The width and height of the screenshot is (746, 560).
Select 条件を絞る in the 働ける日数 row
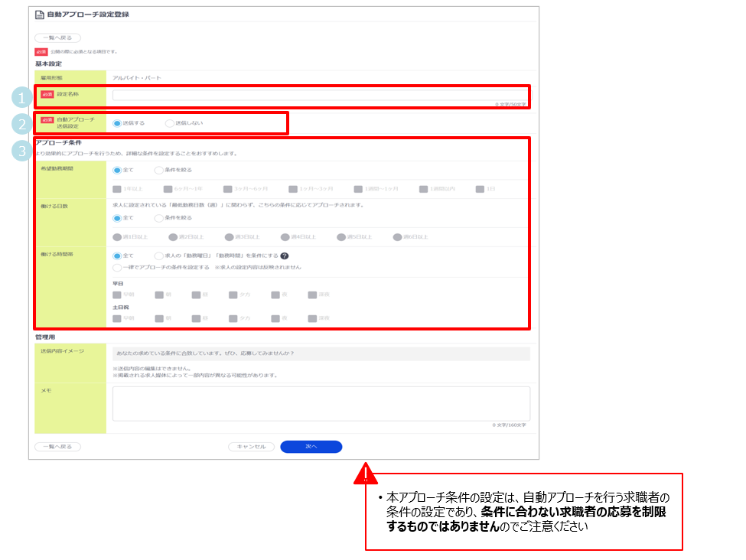point(159,217)
